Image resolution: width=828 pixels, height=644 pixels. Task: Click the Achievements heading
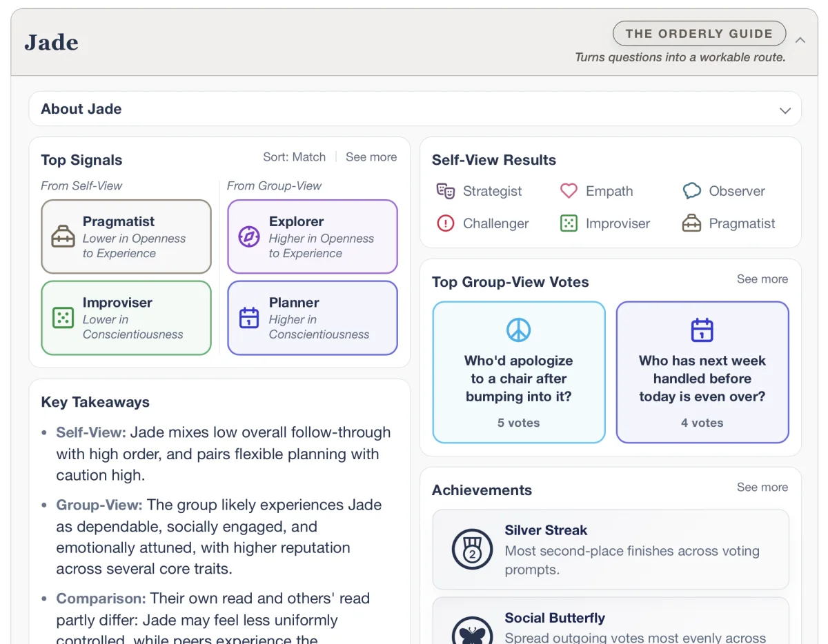coord(482,490)
